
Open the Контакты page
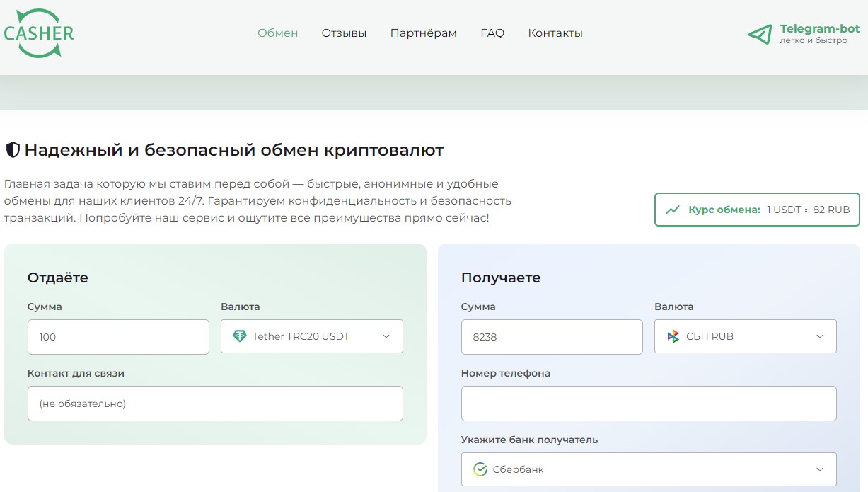pos(555,33)
